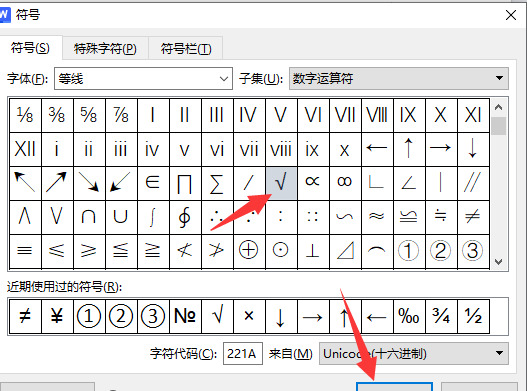This screenshot has height=391, width=527.
Task: Select the identical-to ≡ symbol
Action: tap(25, 251)
